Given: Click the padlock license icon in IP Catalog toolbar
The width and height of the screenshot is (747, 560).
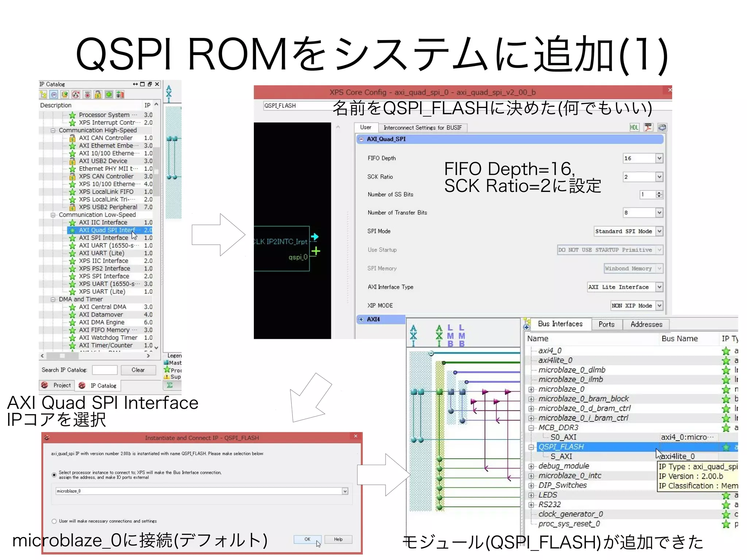Looking at the screenshot, I should [98, 95].
